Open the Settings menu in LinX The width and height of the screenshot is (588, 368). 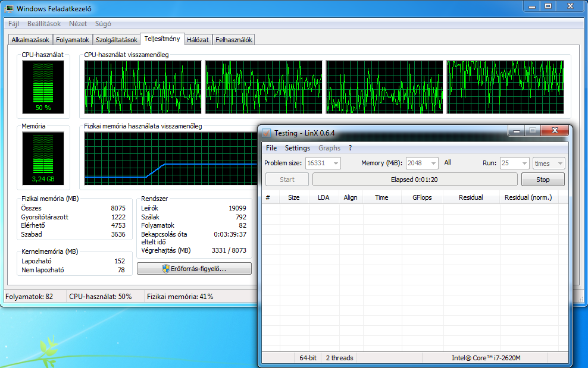[298, 148]
